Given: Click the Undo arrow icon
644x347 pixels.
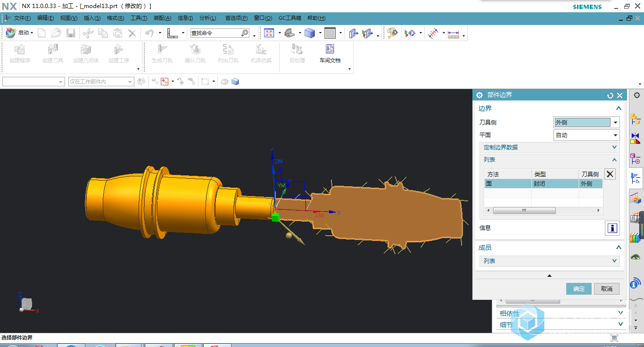Looking at the screenshot, I should 149,33.
